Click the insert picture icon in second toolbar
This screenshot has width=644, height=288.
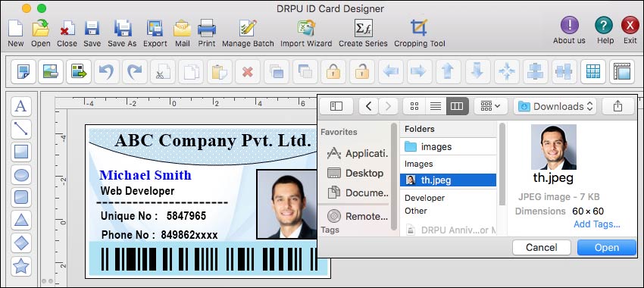(x=51, y=71)
